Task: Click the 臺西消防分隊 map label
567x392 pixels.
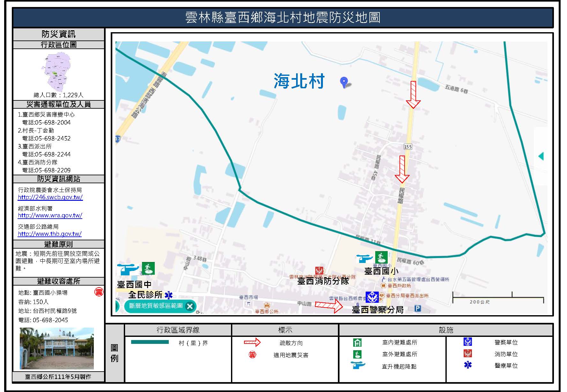Action: [323, 281]
